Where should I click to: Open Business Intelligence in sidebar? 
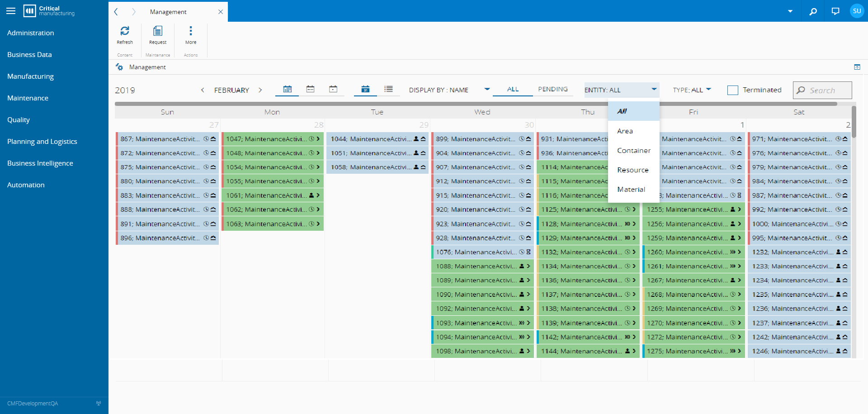tap(40, 163)
